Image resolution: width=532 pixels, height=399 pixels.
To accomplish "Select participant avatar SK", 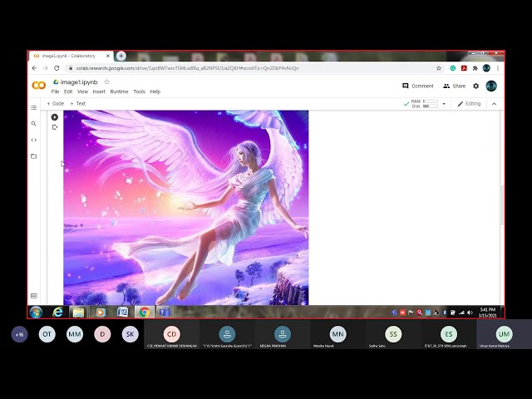I will click(x=130, y=334).
